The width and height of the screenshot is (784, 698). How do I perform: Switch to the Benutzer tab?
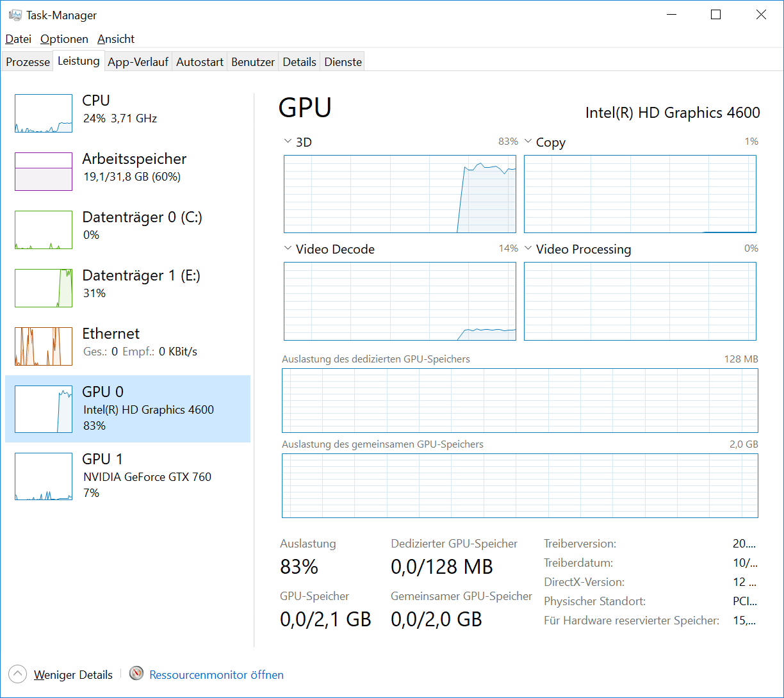point(253,62)
